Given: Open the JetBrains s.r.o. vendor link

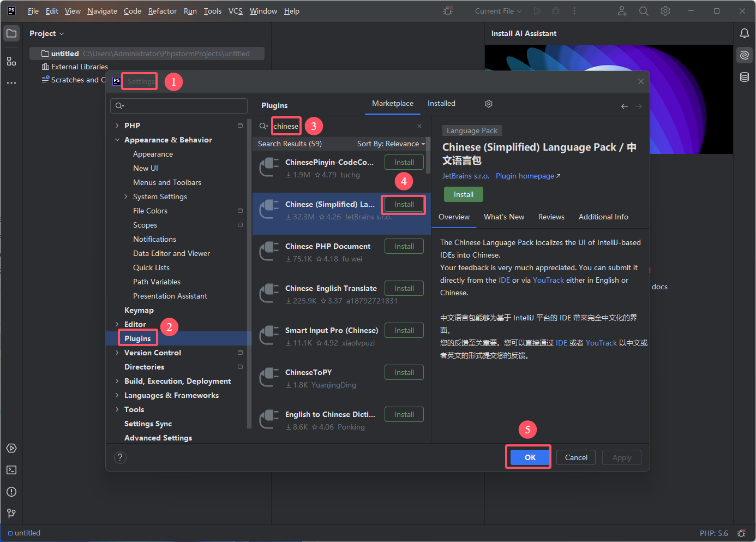Looking at the screenshot, I should click(466, 176).
